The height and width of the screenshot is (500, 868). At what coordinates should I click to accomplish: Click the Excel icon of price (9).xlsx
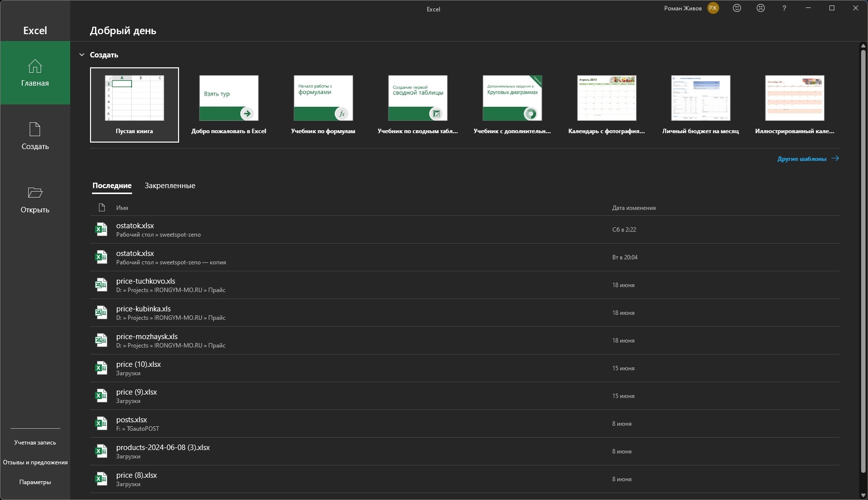[101, 396]
